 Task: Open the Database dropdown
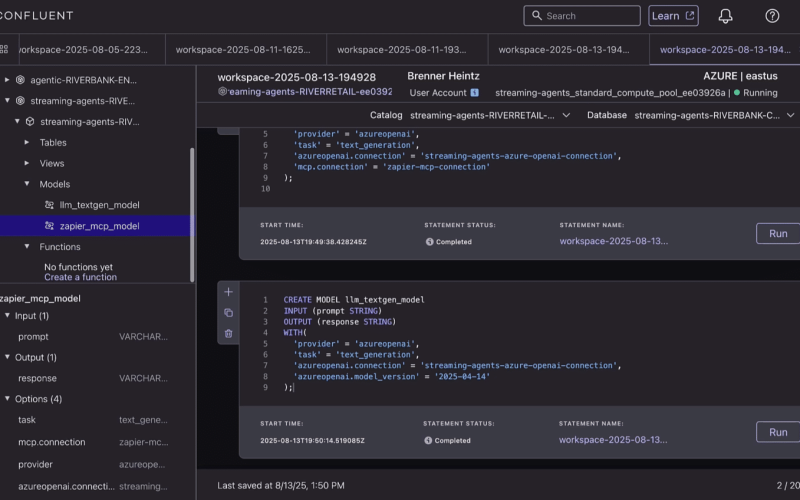[714, 115]
